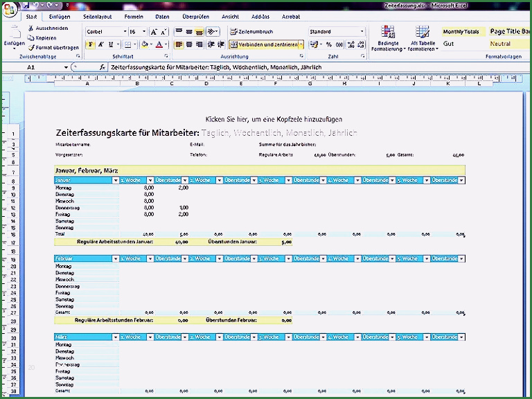This screenshot has height=399, width=532.
Task: Click the percent style number format icon
Action: pos(329,44)
